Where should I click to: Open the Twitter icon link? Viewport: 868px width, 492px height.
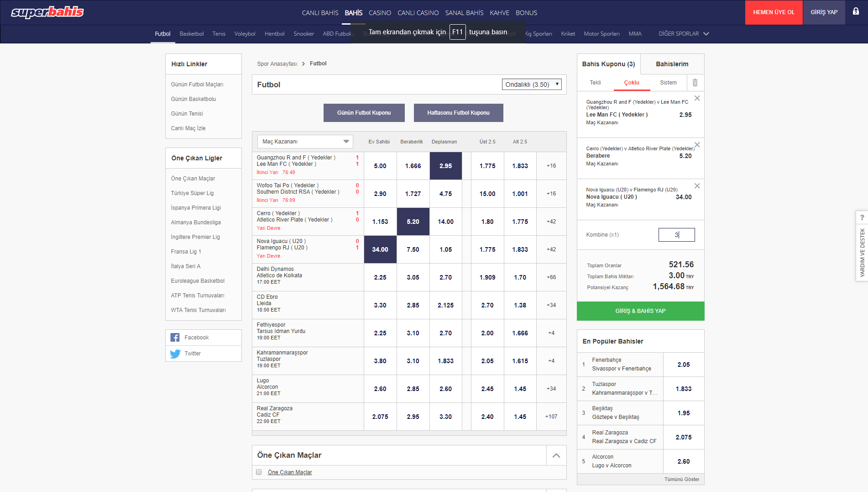click(175, 354)
